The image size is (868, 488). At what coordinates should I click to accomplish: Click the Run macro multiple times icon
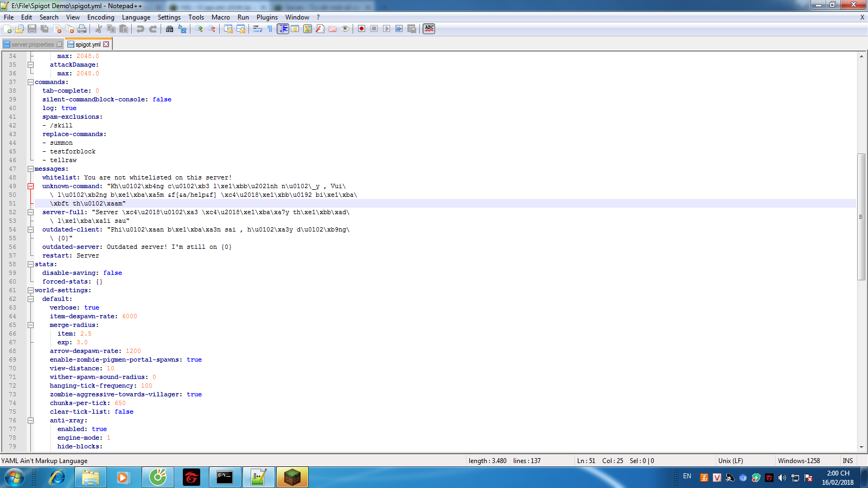tap(399, 29)
